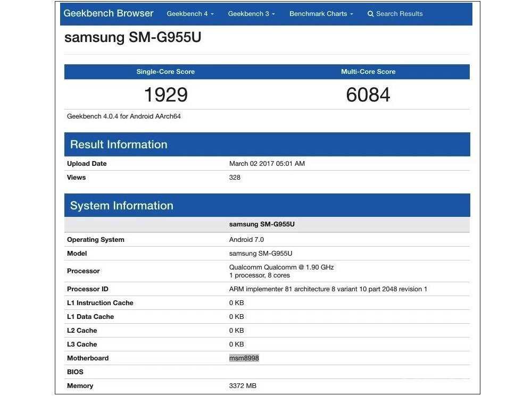This screenshot has width=532, height=396.
Task: Select the Model value samsung SM-G955U
Action: coord(261,253)
